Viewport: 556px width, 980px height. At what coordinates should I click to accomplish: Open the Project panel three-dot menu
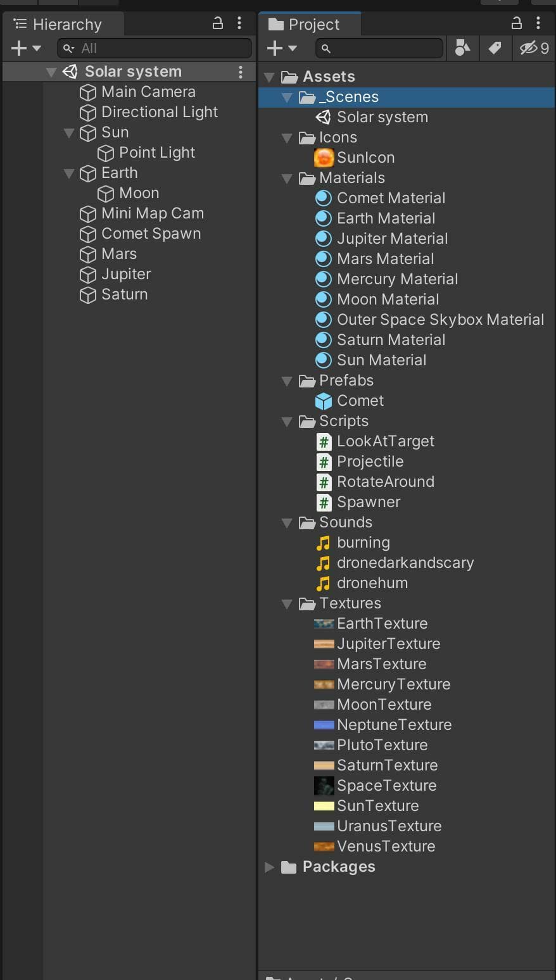coord(538,23)
